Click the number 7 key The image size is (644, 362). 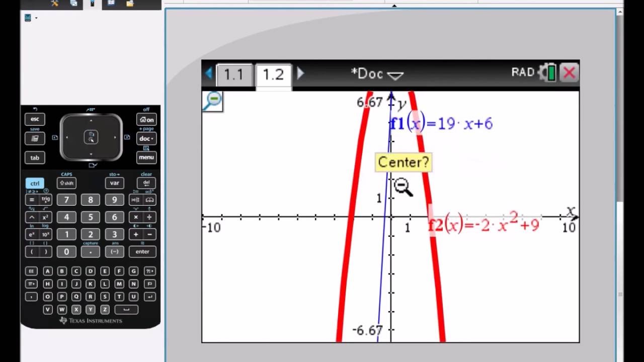click(x=66, y=200)
